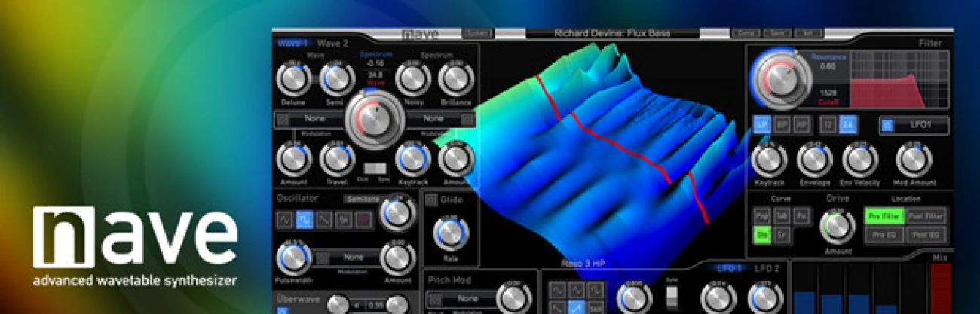Viewport: 980px width, 314px height.
Task: Click the blue icon in LFO1 selector
Action: (x=887, y=126)
